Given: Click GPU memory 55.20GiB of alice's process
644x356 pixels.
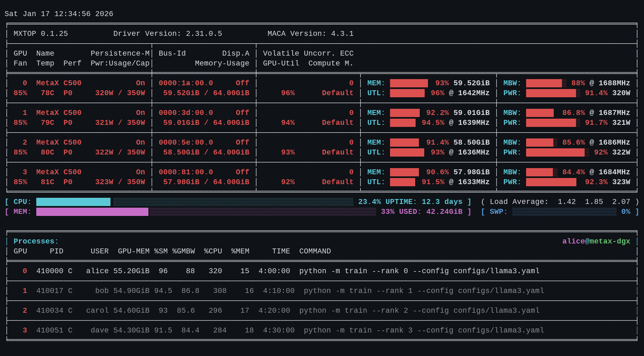Looking at the screenshot, I should tap(132, 271).
